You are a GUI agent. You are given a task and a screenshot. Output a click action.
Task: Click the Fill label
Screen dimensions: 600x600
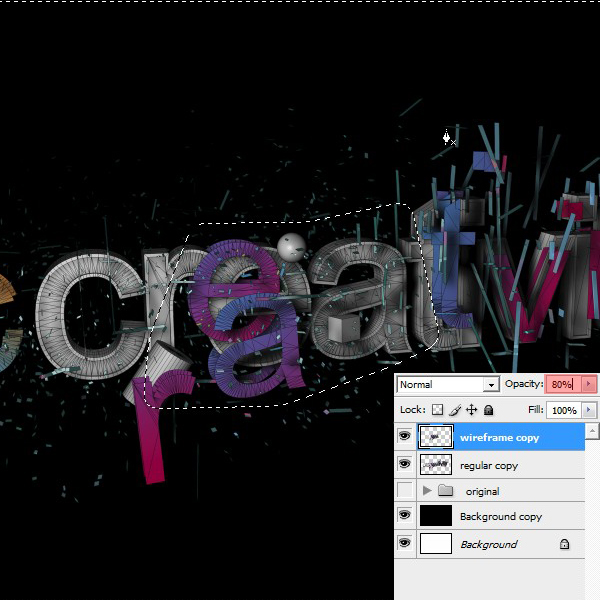pyautogui.click(x=536, y=409)
